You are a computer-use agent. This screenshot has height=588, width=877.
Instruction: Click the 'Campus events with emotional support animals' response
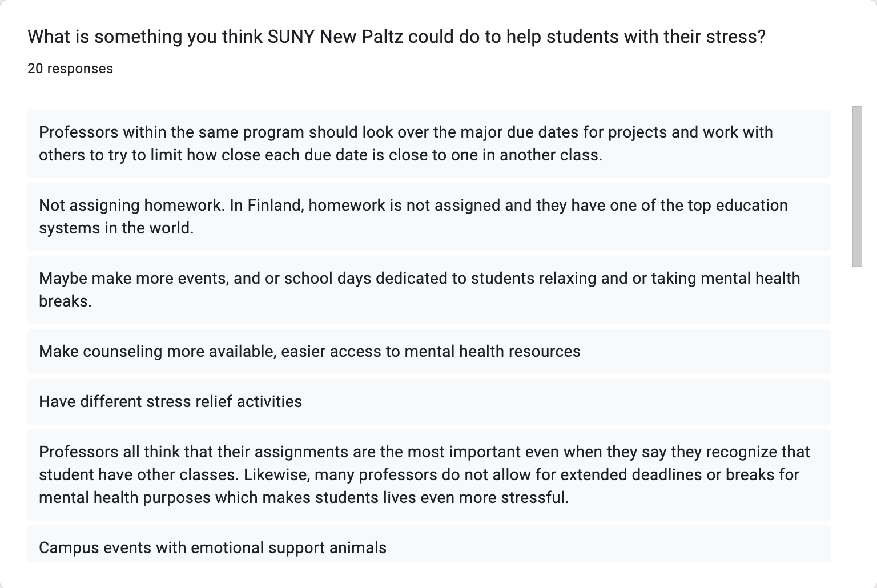(429, 544)
